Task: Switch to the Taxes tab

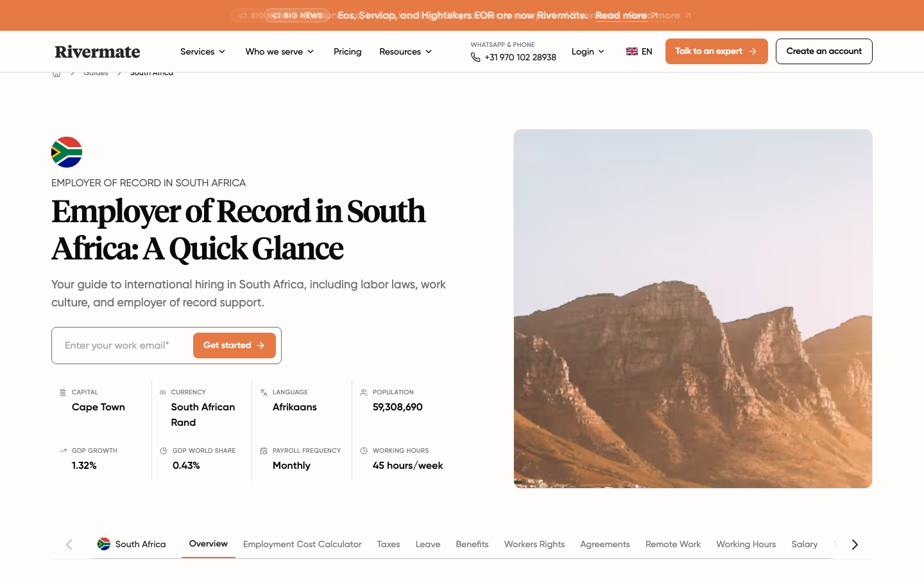Action: [388, 544]
